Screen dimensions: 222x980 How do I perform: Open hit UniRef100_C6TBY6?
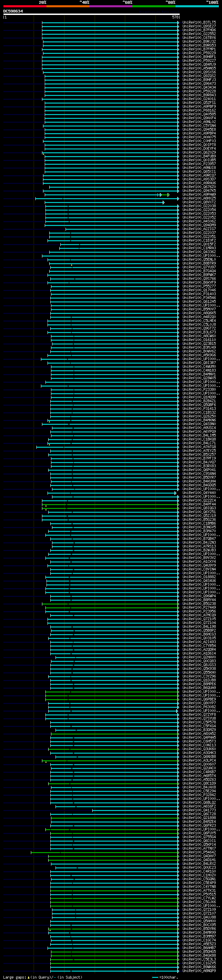coord(199,38)
